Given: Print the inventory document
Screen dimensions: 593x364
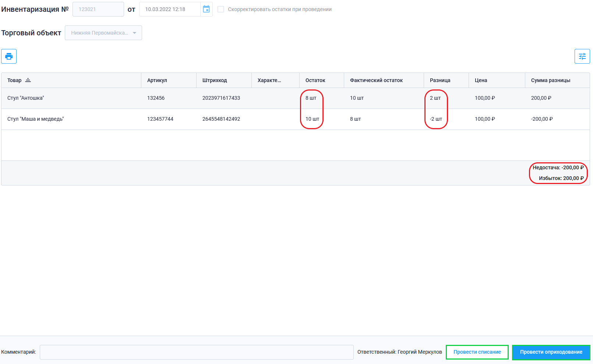Looking at the screenshot, I should tap(9, 56).
